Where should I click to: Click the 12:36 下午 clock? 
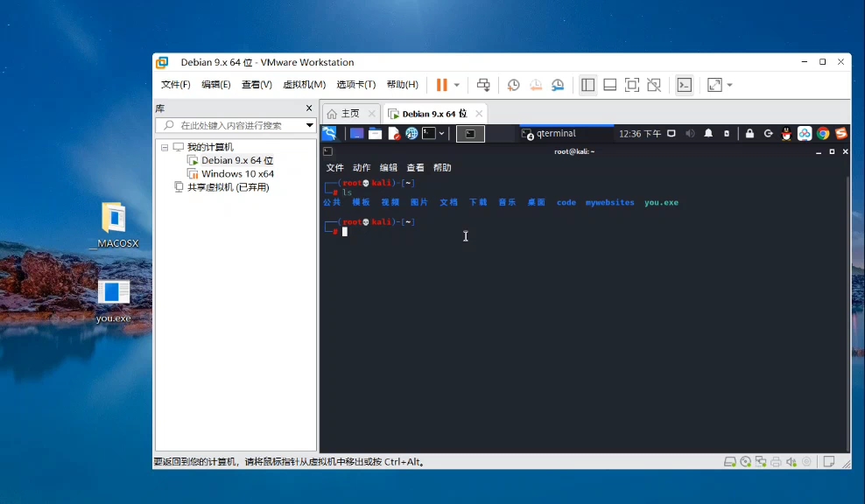[639, 134]
